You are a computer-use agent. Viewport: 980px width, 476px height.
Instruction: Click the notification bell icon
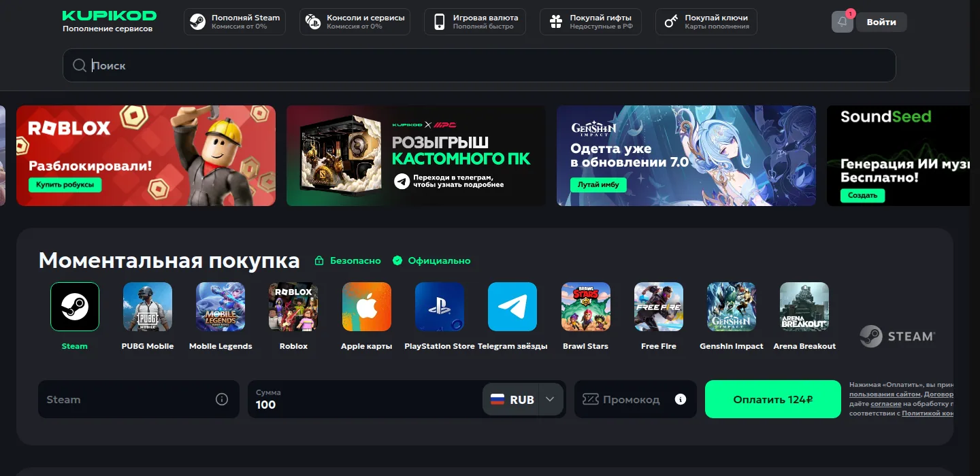843,22
